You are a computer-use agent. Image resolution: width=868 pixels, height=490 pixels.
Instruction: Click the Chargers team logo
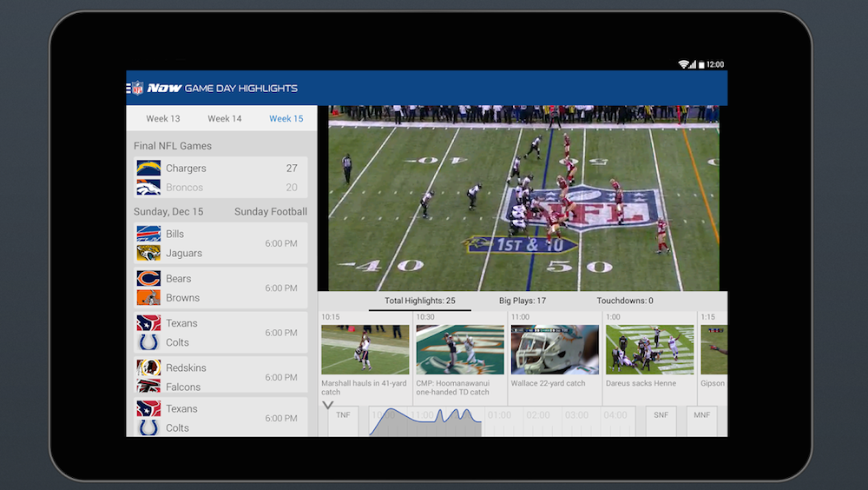[x=148, y=168]
